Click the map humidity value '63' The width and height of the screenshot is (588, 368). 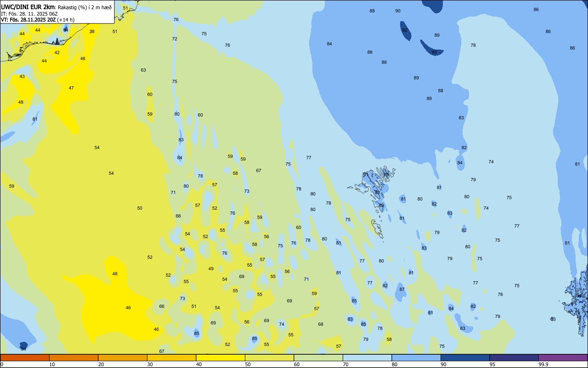pos(143,70)
